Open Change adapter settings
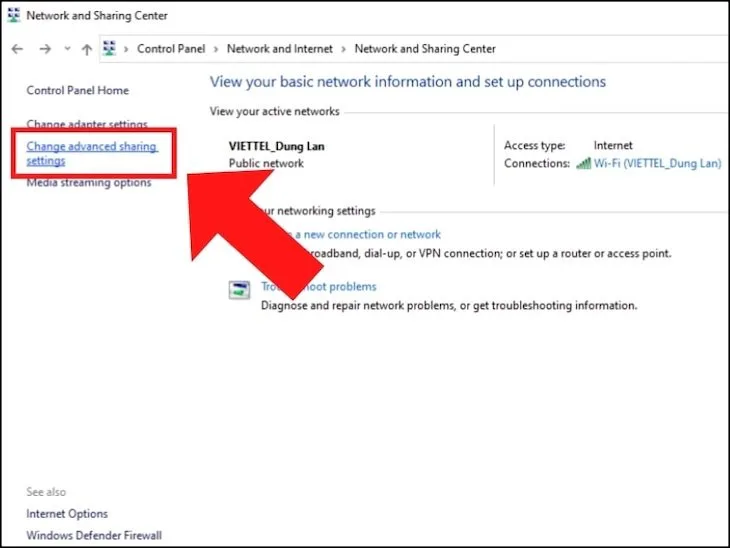 [x=87, y=124]
